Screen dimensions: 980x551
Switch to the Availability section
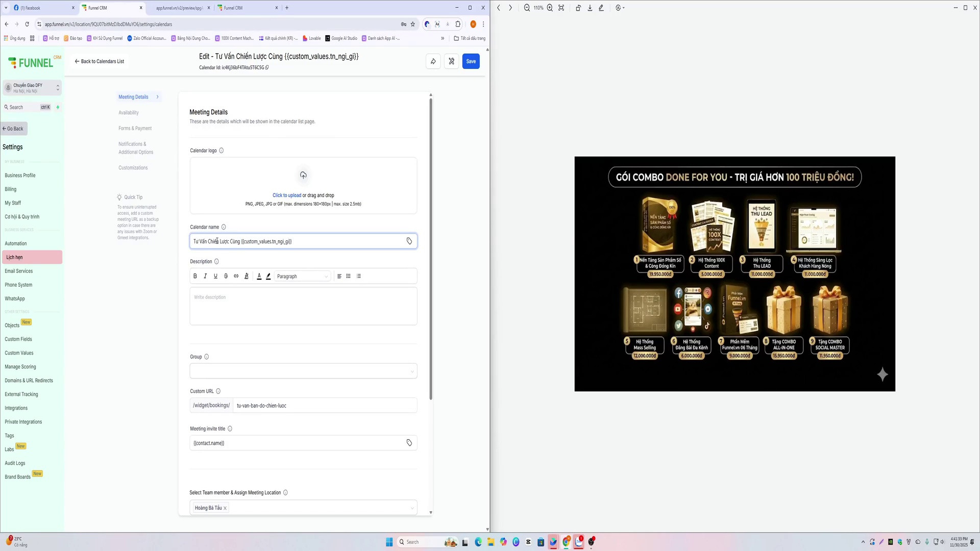coord(129,113)
